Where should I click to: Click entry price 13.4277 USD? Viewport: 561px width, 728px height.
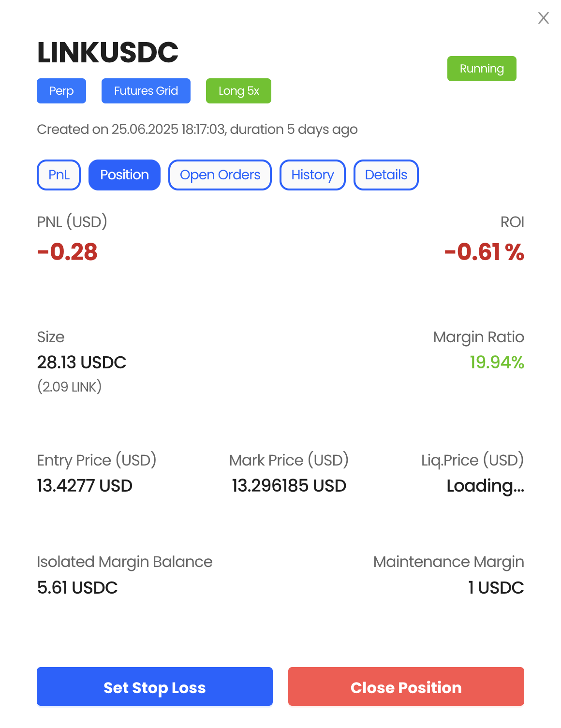85,485
